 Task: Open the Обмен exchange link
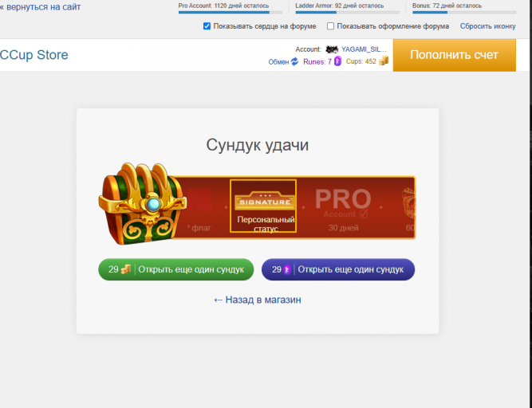click(x=278, y=61)
